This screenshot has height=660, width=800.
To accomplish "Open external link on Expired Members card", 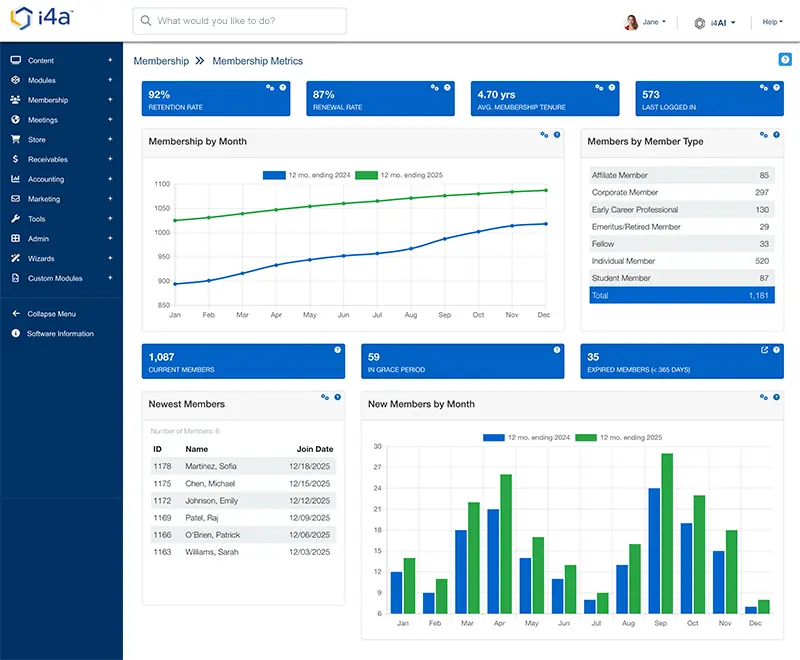I will pyautogui.click(x=763, y=349).
